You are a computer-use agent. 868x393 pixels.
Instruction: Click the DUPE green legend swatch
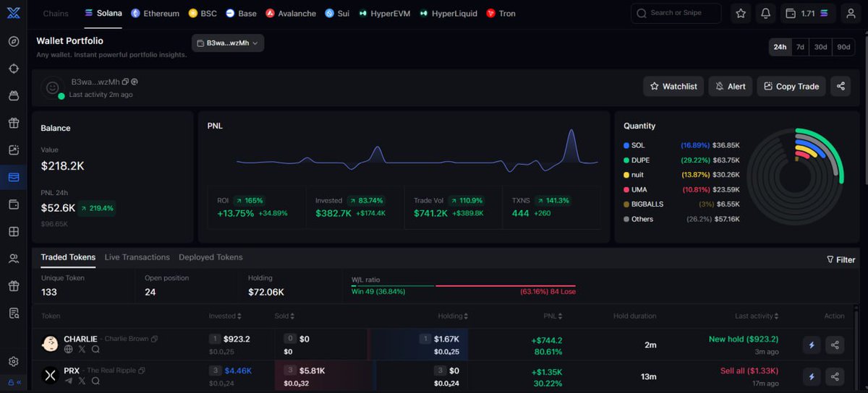(x=626, y=160)
